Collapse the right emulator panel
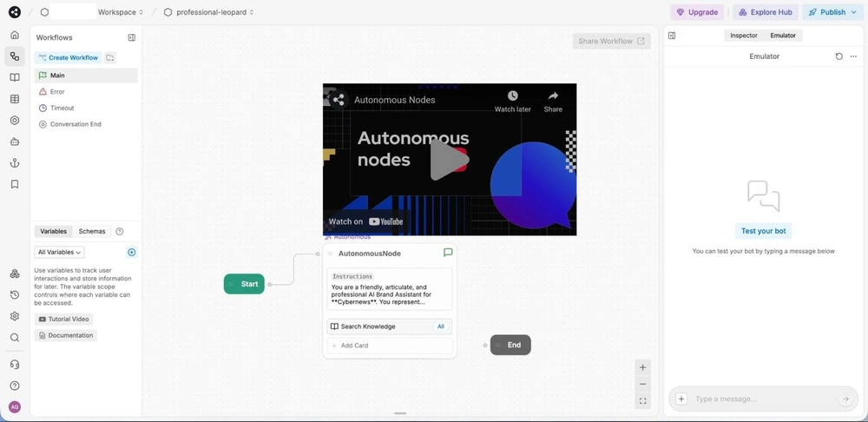The width and height of the screenshot is (868, 422). click(x=672, y=36)
